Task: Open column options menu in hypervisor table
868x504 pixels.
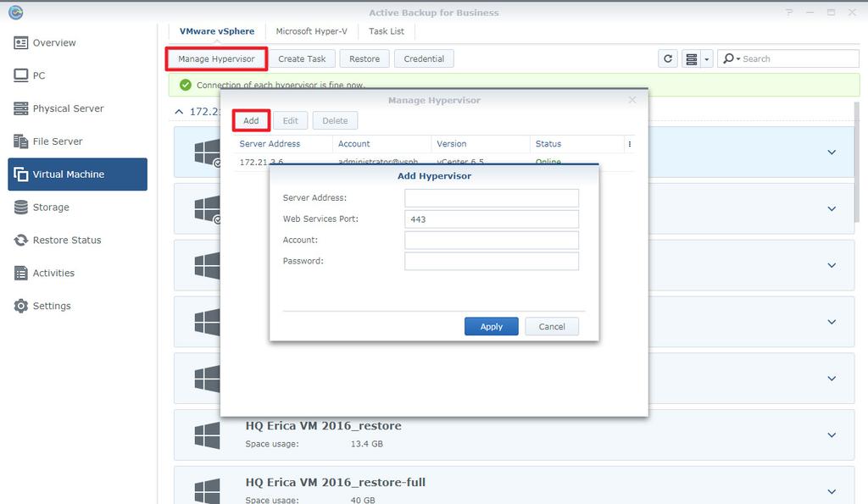Action: click(630, 144)
